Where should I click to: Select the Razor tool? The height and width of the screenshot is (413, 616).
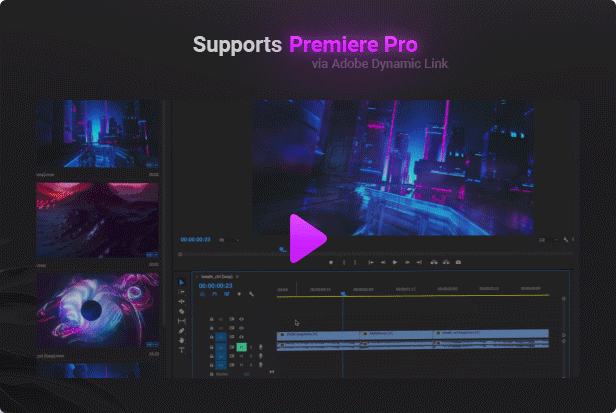[182, 311]
